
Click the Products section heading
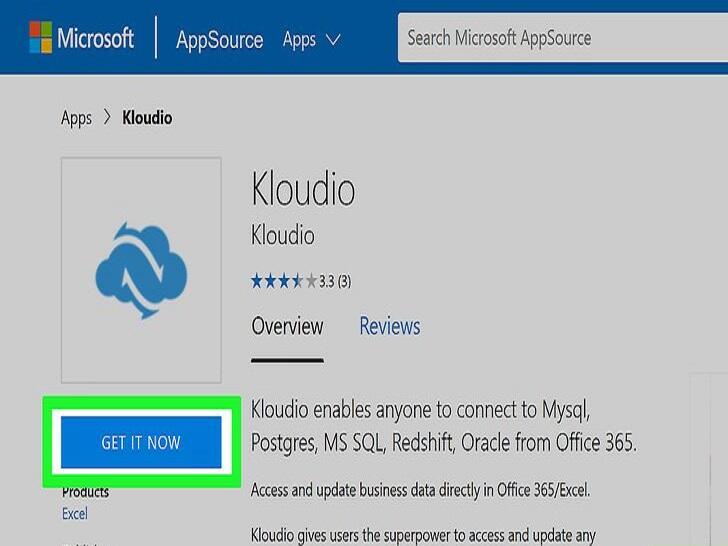(x=85, y=492)
